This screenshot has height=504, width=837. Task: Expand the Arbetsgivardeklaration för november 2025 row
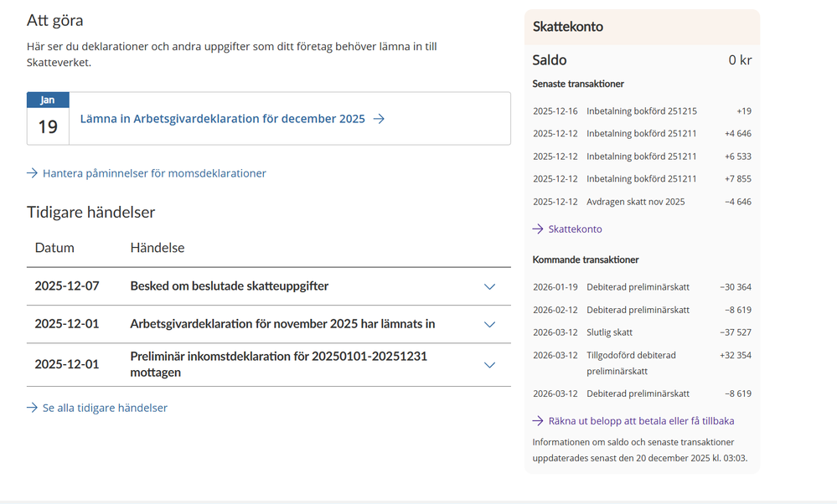click(489, 324)
